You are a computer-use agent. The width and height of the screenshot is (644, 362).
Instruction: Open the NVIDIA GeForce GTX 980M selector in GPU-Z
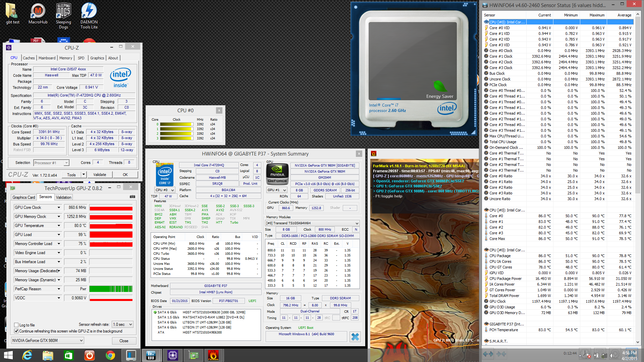(x=47, y=340)
